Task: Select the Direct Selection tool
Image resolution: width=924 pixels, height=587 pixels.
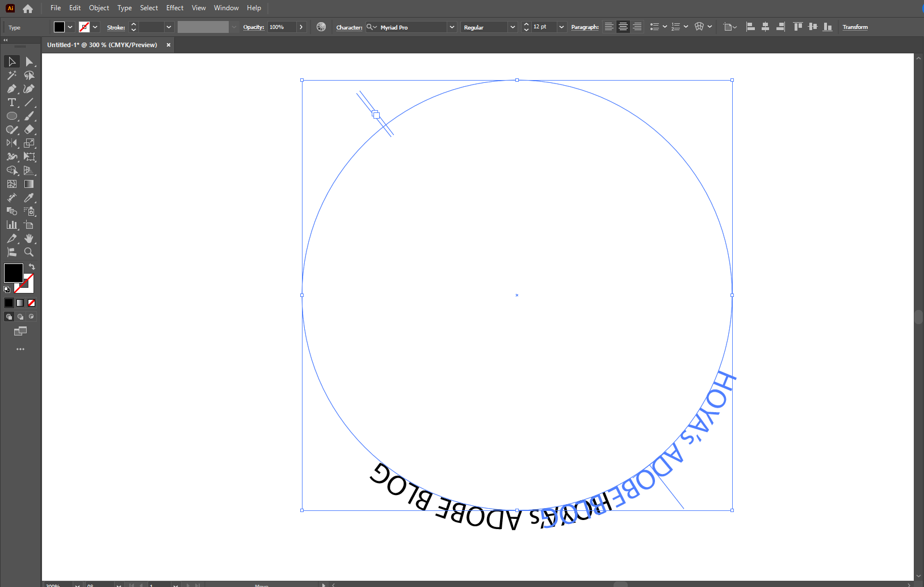Action: pyautogui.click(x=29, y=61)
